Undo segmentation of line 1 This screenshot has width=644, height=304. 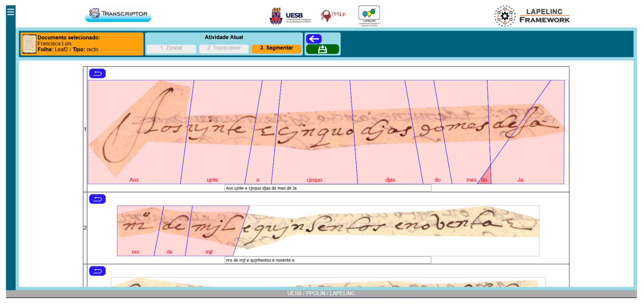click(97, 73)
